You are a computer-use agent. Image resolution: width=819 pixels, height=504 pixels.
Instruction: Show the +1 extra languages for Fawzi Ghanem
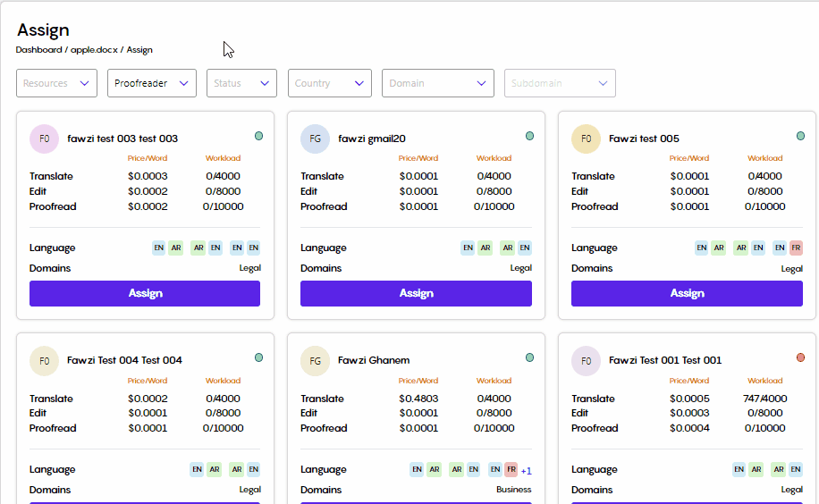[527, 471]
